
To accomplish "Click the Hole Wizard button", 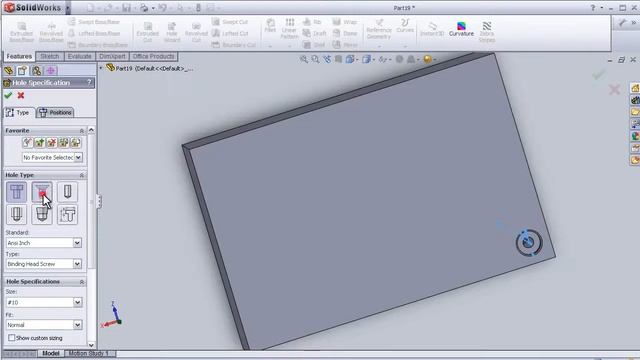I will pos(172,32).
